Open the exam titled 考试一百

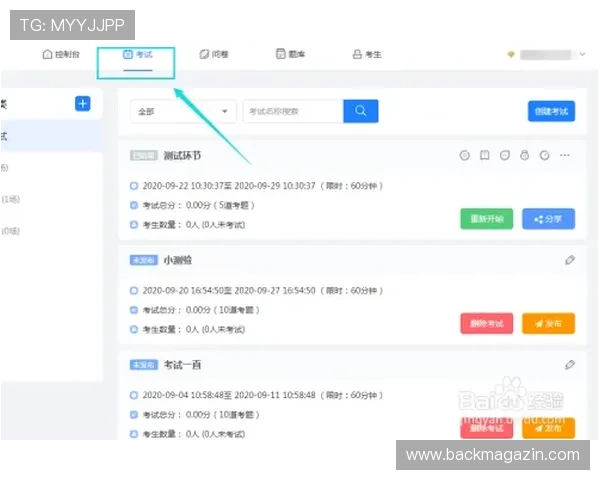click(183, 365)
